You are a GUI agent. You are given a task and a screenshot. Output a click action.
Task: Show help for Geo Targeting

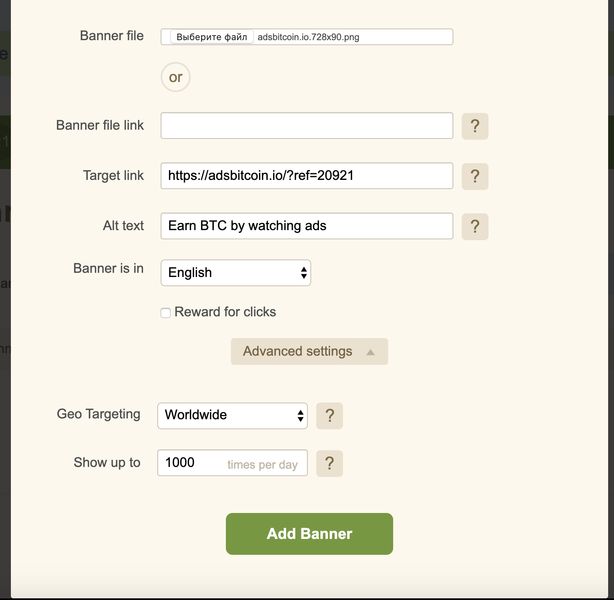click(x=329, y=415)
